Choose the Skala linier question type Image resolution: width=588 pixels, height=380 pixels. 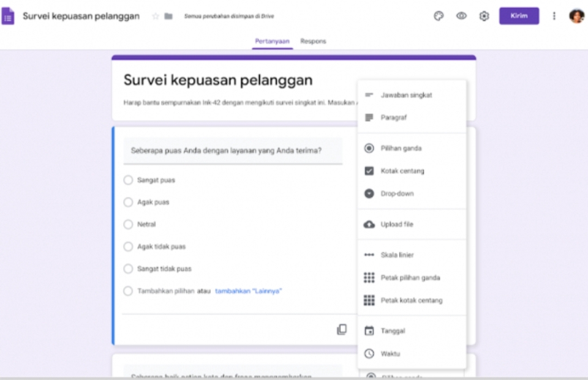point(368,255)
